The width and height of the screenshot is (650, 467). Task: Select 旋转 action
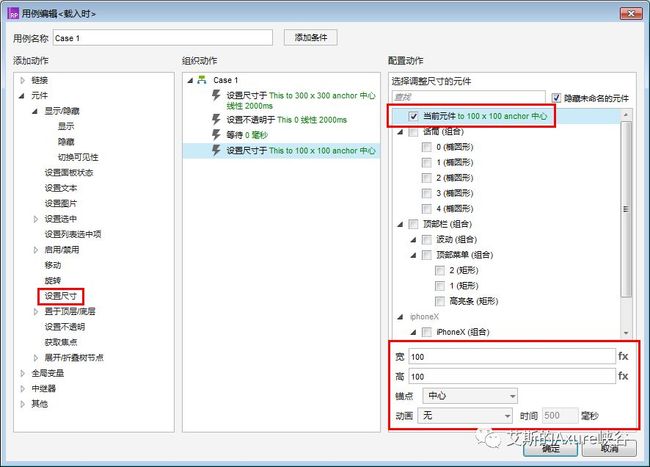coord(53,281)
